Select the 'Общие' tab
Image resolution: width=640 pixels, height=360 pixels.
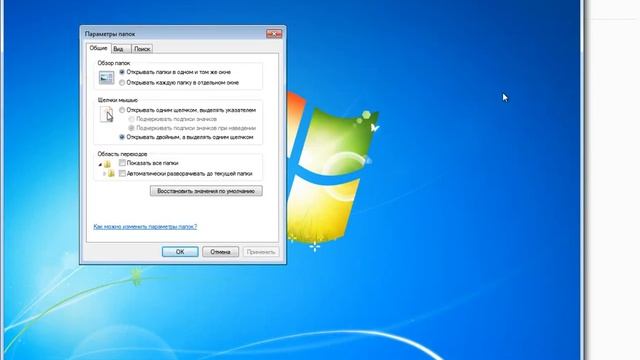tap(98, 48)
